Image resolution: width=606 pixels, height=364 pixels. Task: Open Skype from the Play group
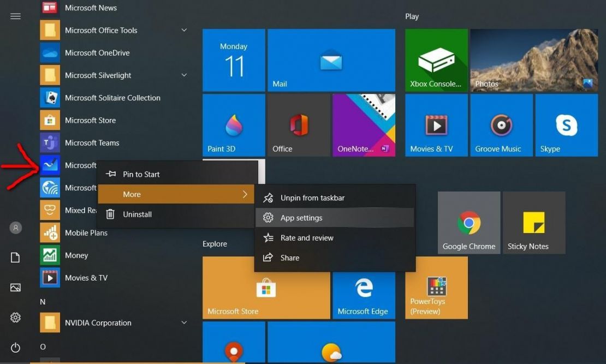click(x=566, y=124)
